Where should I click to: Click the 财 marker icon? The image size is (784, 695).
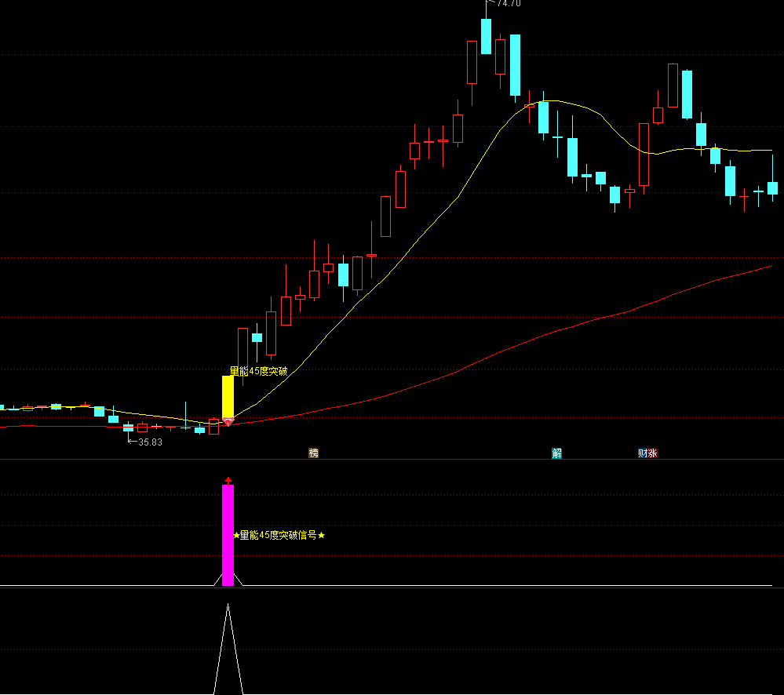click(643, 453)
